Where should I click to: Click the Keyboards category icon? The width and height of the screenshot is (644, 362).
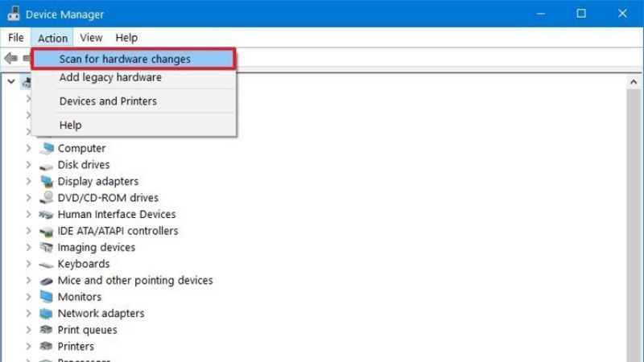point(47,264)
